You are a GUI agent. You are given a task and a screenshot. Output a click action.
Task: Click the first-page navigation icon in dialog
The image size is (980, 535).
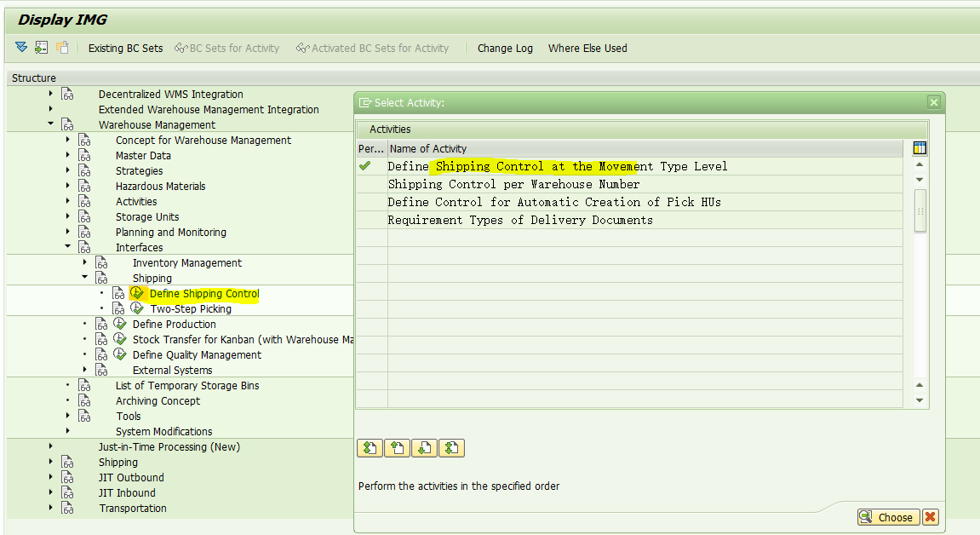370,447
